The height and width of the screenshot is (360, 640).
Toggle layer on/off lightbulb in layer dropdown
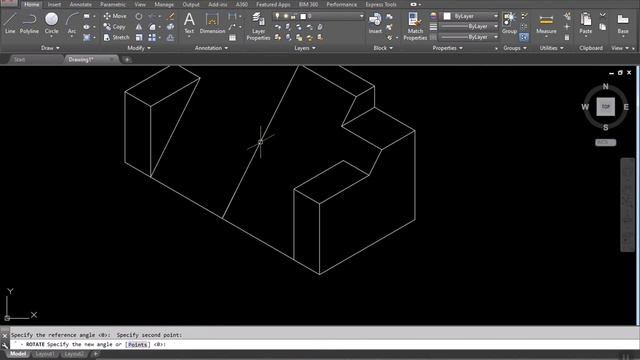point(278,16)
